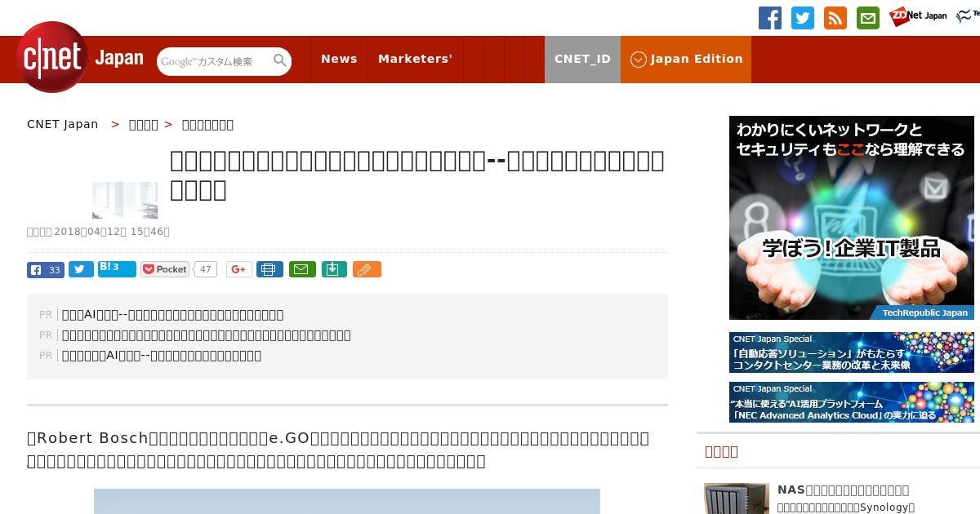The image size is (980, 514).
Task: Focus the Google custom search field
Action: 214,61
